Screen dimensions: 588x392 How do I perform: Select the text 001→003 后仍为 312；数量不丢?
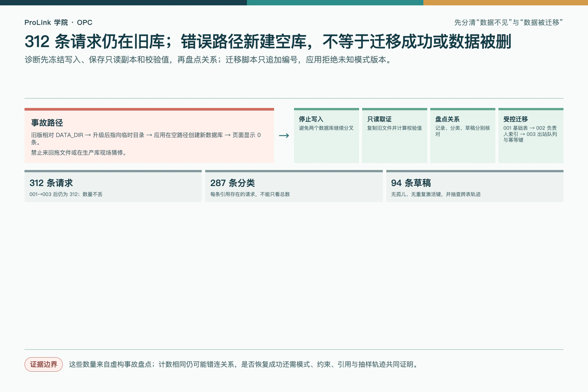pyautogui.click(x=66, y=194)
